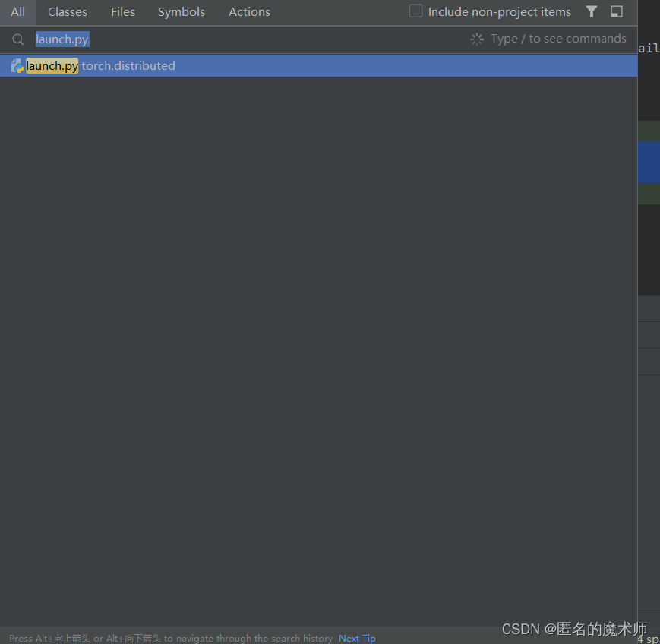The width and height of the screenshot is (660, 644).
Task: Check the box next to Include non-project items
Action: pyautogui.click(x=415, y=11)
